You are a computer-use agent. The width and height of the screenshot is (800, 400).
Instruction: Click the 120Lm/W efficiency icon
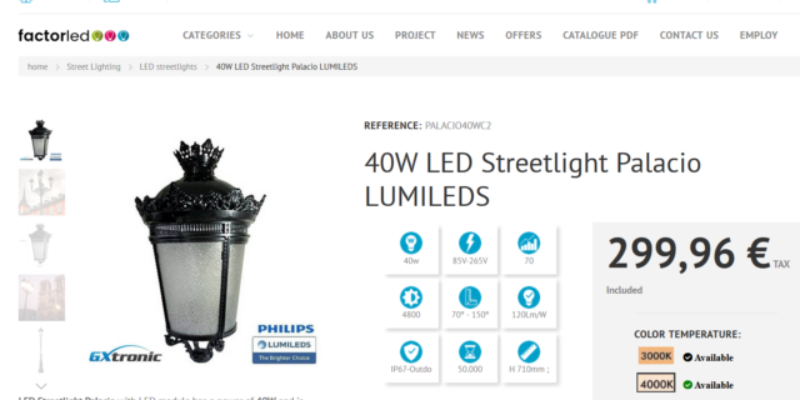[529, 297]
